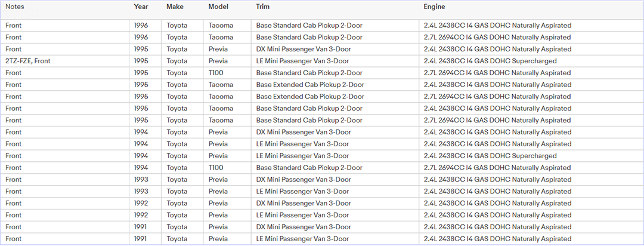Click the 2.7L engine cell for 1995 T100
The image size is (644, 246).
point(497,73)
